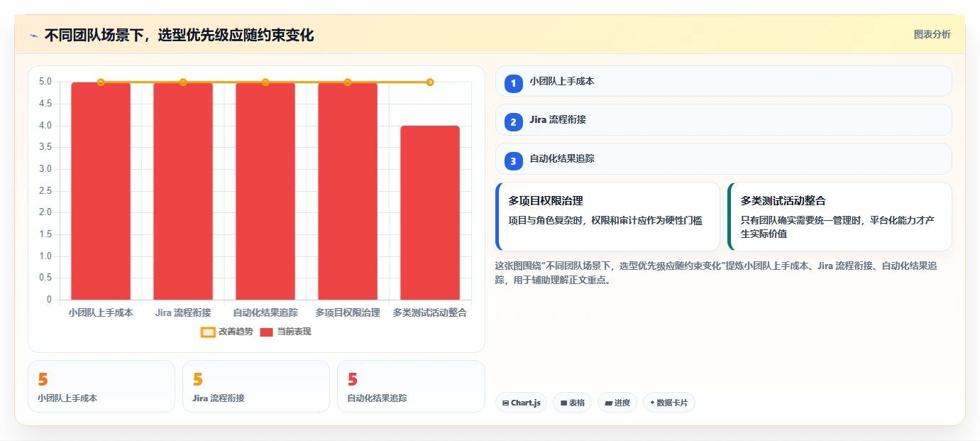Click the y-axis value 5.0
980x441 pixels.
coord(45,82)
